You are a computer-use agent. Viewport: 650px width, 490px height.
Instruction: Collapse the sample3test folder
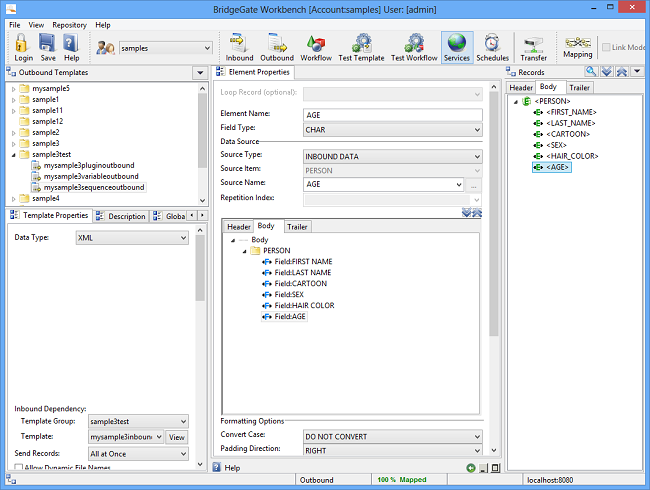point(14,155)
